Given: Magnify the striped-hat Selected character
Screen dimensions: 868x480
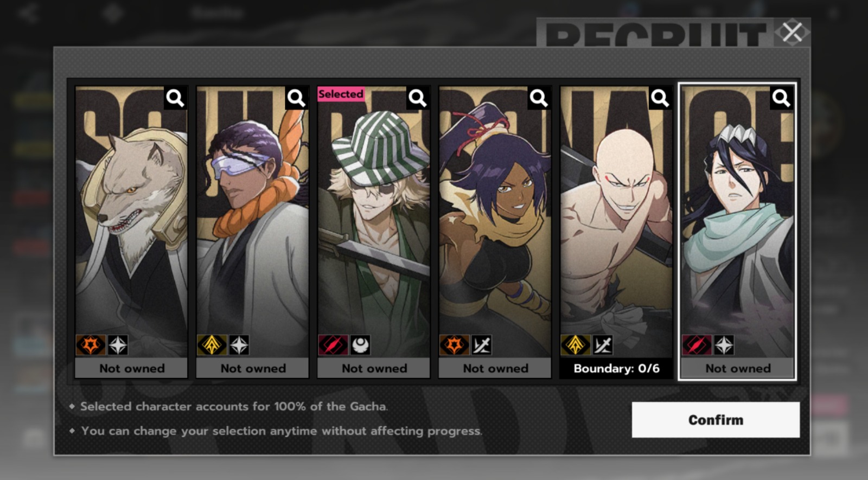Looking at the screenshot, I should [x=417, y=98].
